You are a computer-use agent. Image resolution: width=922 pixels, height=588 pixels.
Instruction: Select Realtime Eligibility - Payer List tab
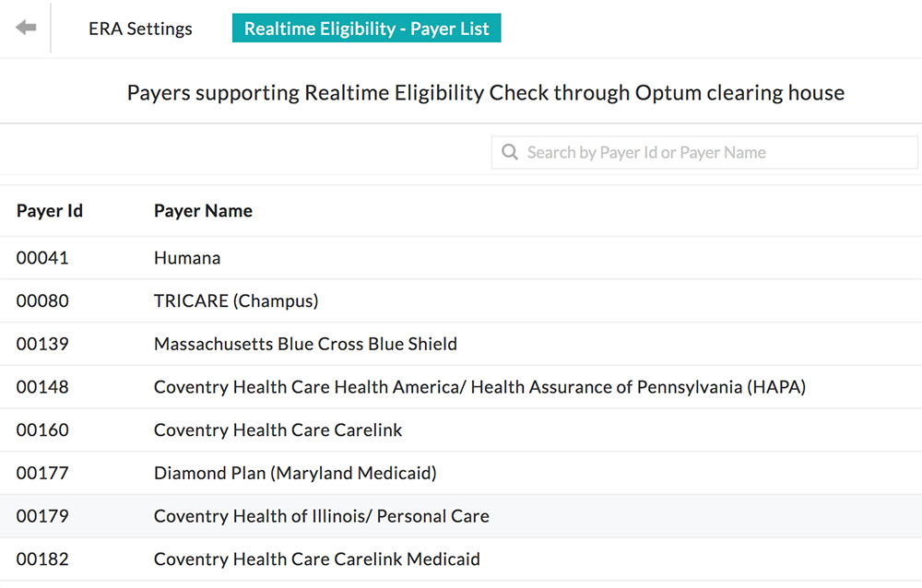[366, 29]
